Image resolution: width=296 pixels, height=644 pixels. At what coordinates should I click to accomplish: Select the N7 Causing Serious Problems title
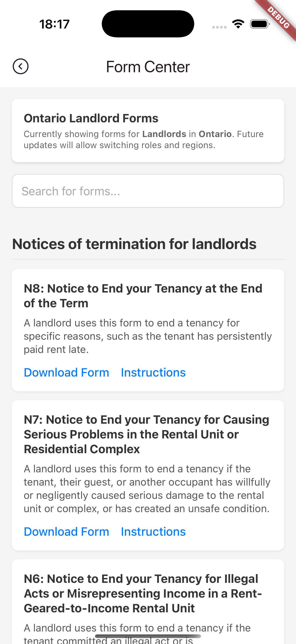pyautogui.click(x=146, y=434)
